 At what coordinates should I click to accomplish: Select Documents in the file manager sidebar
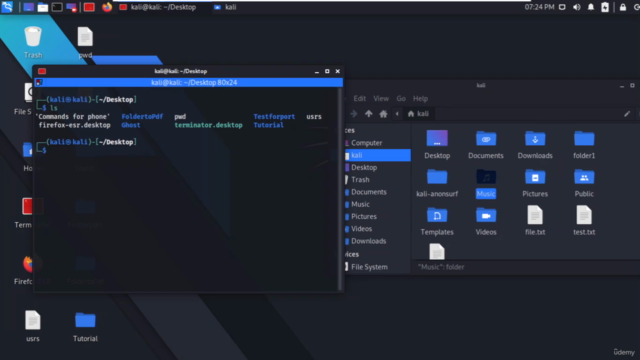click(378, 192)
